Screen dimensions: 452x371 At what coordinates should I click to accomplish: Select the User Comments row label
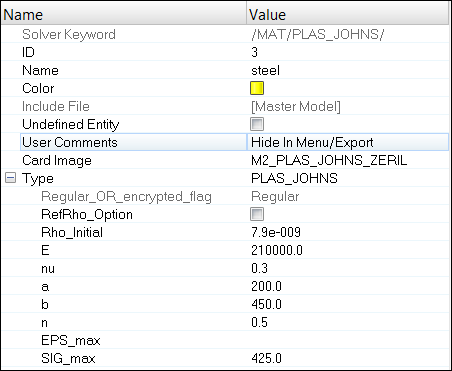click(x=70, y=142)
